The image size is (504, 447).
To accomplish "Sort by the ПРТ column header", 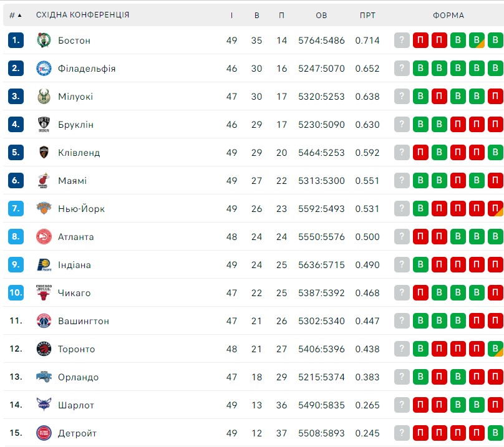I will (367, 15).
